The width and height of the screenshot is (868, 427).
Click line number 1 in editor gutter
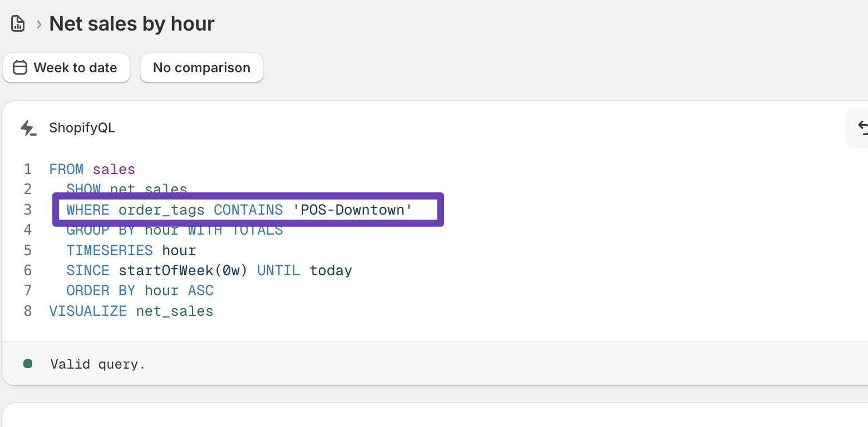(x=28, y=169)
